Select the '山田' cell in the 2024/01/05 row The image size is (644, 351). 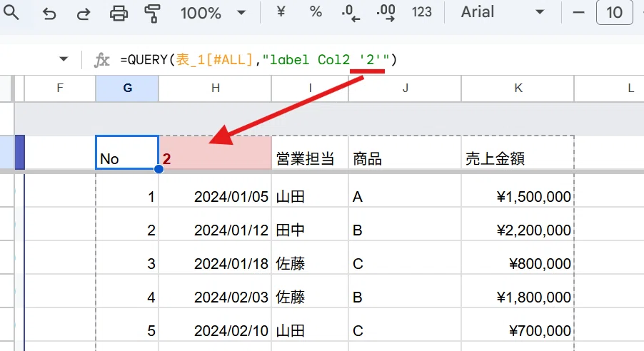(x=310, y=190)
